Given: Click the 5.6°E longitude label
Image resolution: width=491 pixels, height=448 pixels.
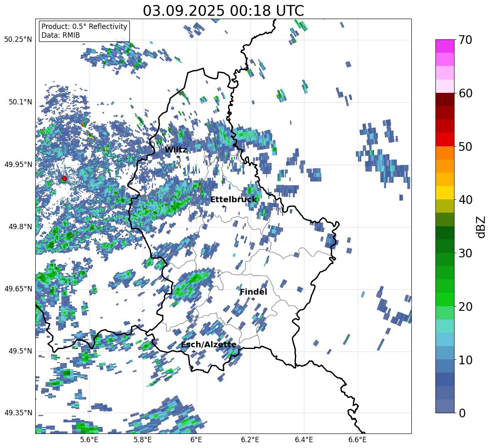Looking at the screenshot, I should point(89,440).
